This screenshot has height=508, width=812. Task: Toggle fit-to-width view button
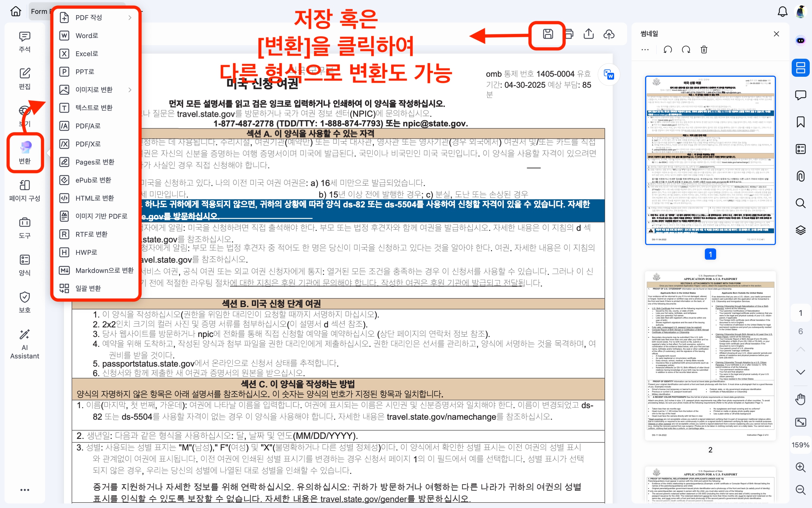801,422
